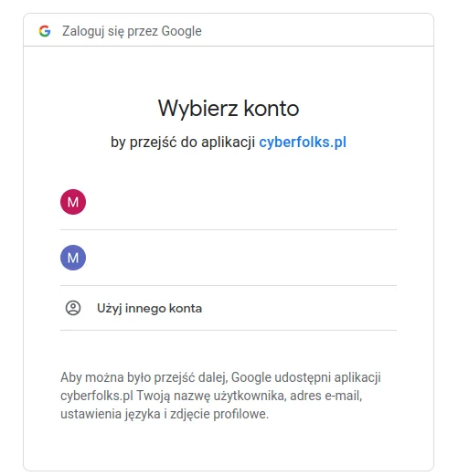
Task: Click the Google G logo
Action: [45, 31]
